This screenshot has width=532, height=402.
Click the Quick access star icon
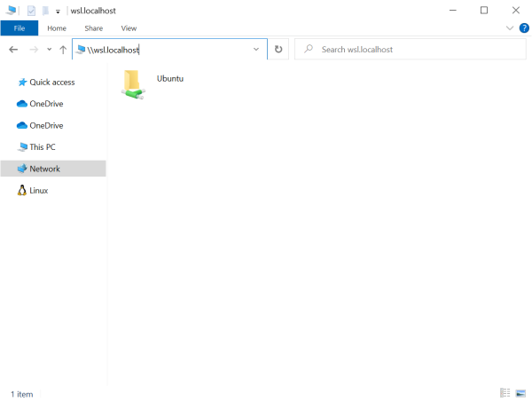pos(22,83)
